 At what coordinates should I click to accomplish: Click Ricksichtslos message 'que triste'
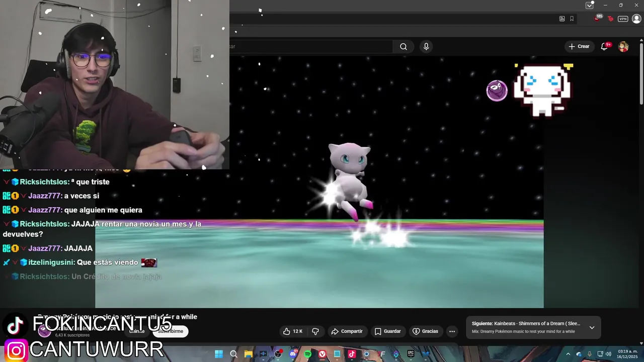tap(91, 182)
